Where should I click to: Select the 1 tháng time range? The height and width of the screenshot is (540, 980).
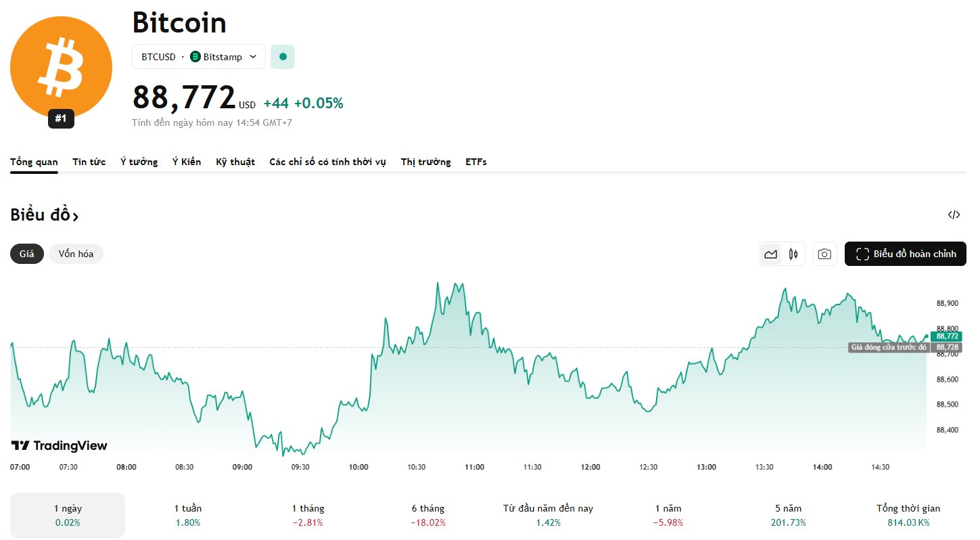pyautogui.click(x=308, y=515)
